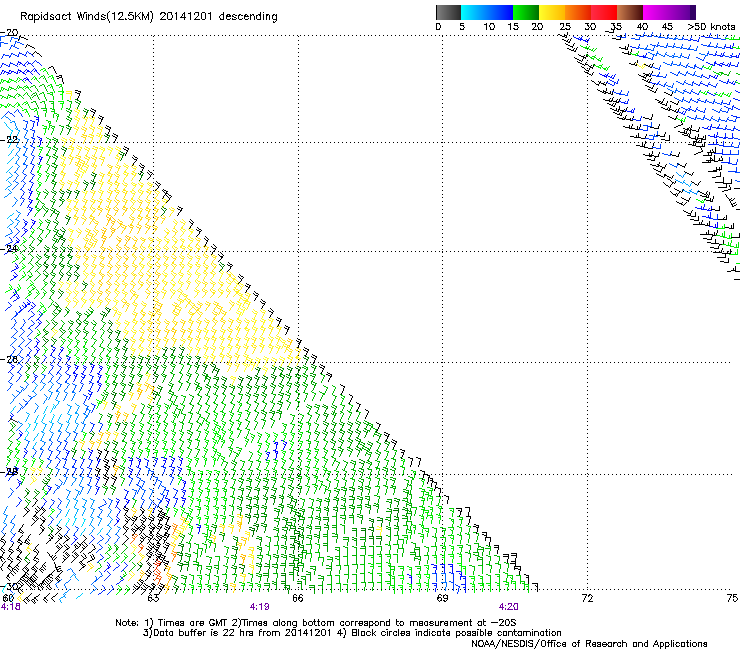740x650 pixels.
Task: Click the '66' longitude axis label
Action: tap(297, 598)
